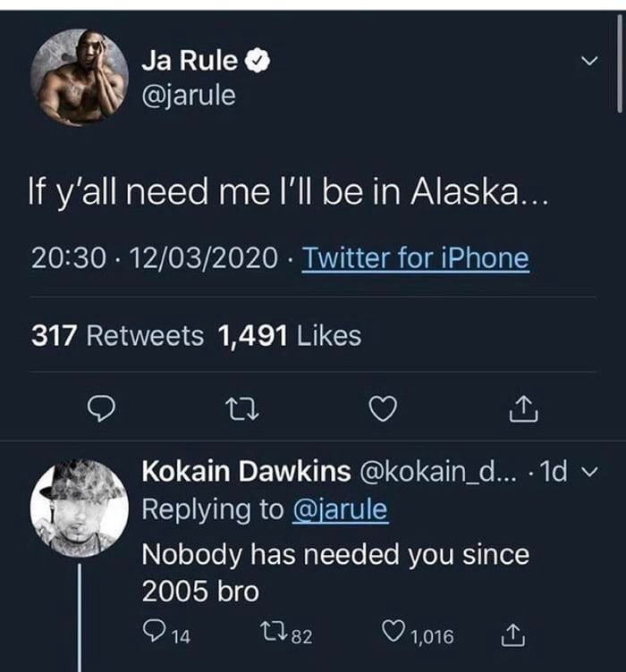Open the @jarule mention link in reply

340,510
